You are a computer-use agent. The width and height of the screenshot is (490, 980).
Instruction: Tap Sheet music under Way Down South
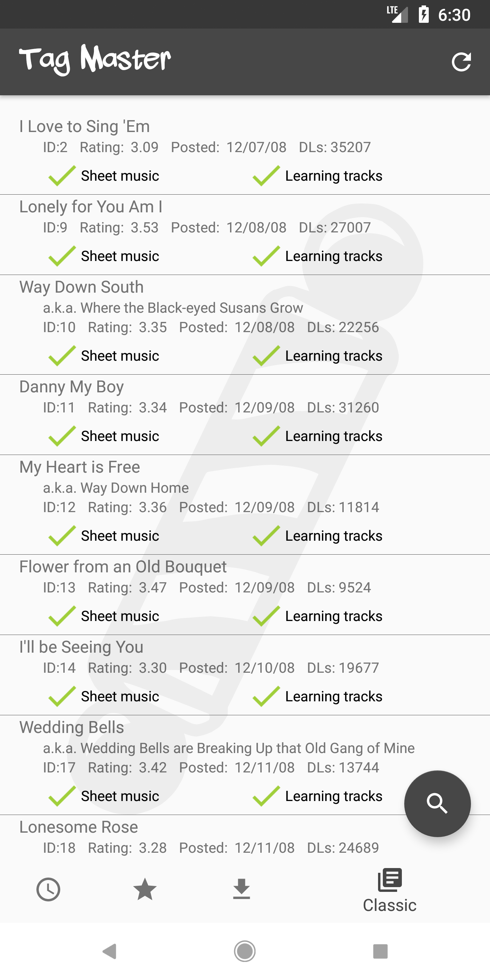[120, 356]
